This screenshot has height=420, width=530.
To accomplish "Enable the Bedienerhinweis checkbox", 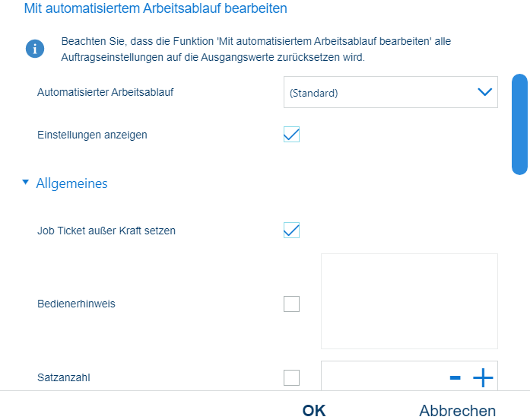I will (x=291, y=304).
